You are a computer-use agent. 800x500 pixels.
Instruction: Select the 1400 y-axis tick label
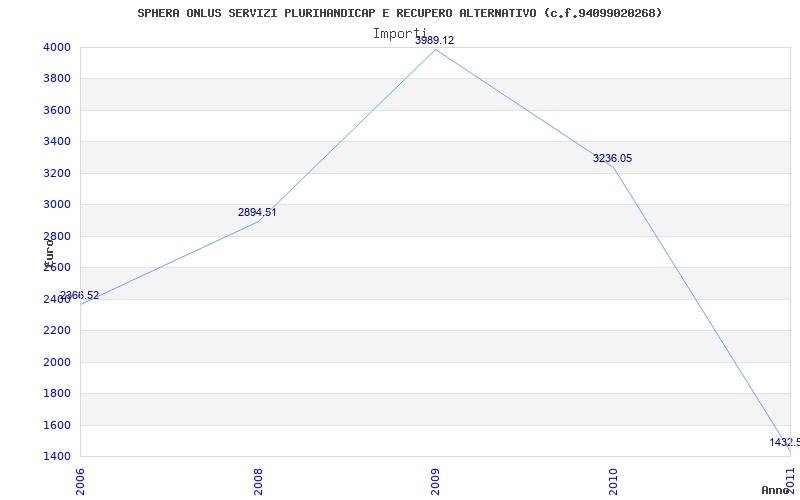coord(57,456)
